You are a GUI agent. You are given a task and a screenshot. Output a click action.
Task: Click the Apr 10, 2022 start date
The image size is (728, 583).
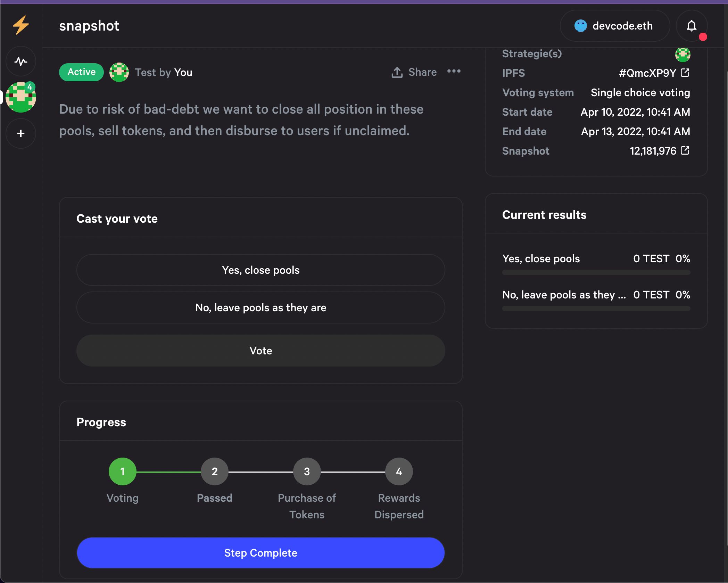tap(635, 112)
